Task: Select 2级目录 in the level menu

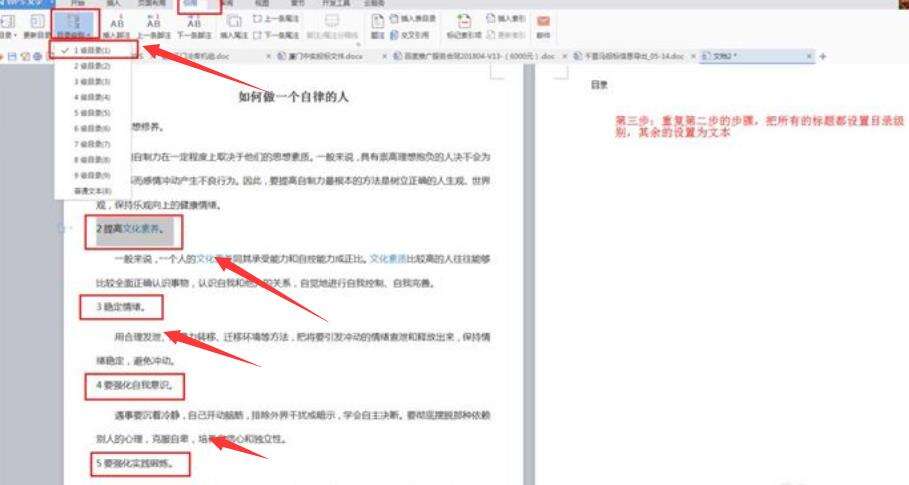Action: point(93,66)
